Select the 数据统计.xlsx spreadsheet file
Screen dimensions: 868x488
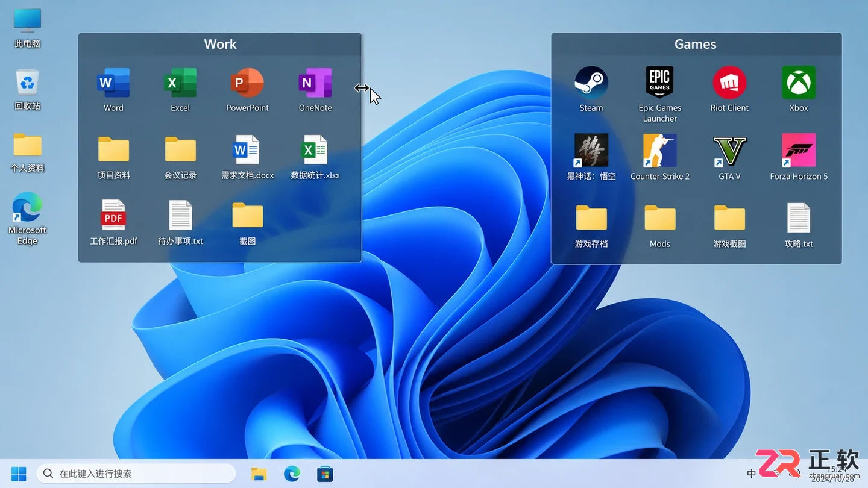(315, 149)
